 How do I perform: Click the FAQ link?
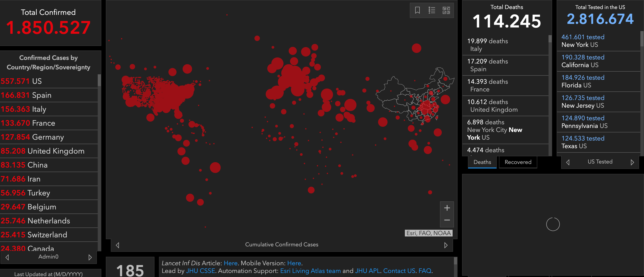[x=425, y=271]
